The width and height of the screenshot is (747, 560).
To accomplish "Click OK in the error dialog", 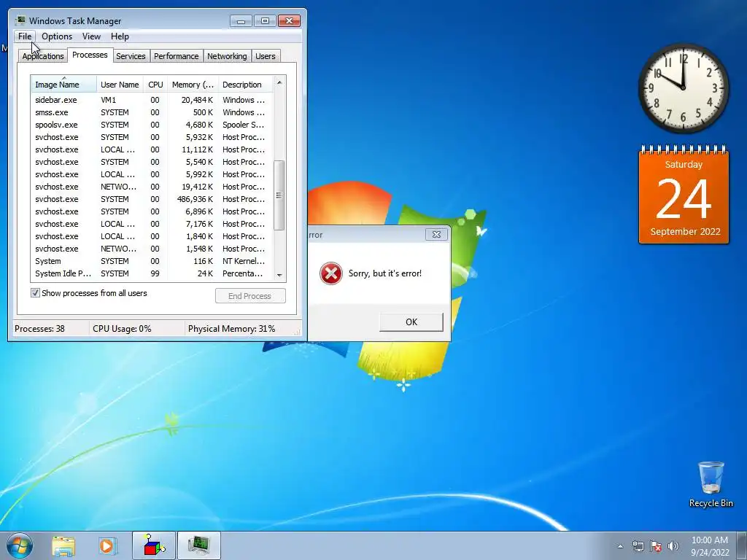I will 411,322.
